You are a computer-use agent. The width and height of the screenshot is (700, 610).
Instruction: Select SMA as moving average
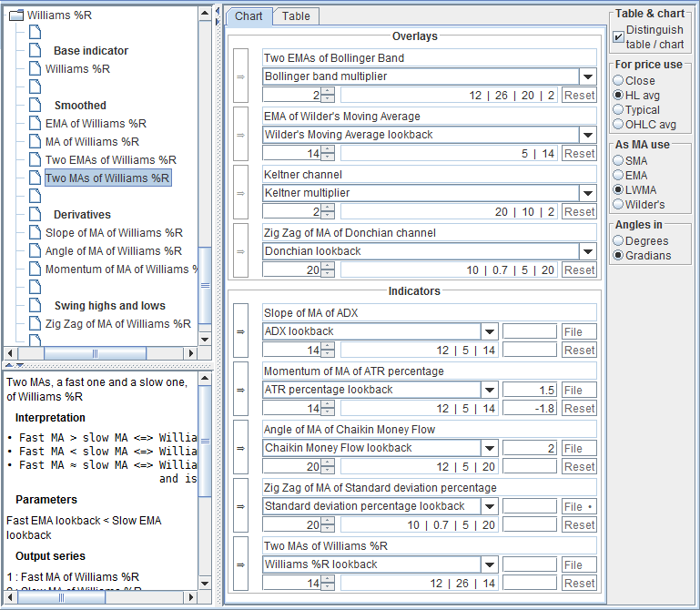[618, 160]
